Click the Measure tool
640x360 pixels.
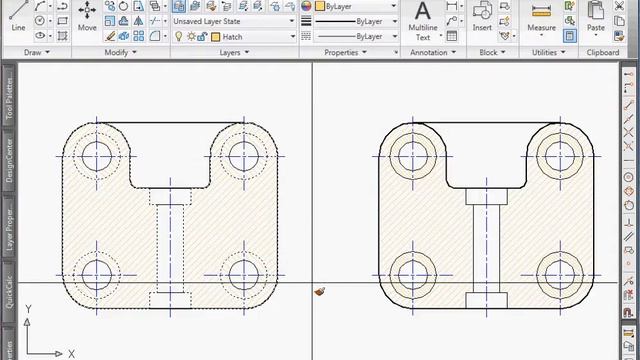tap(541, 17)
